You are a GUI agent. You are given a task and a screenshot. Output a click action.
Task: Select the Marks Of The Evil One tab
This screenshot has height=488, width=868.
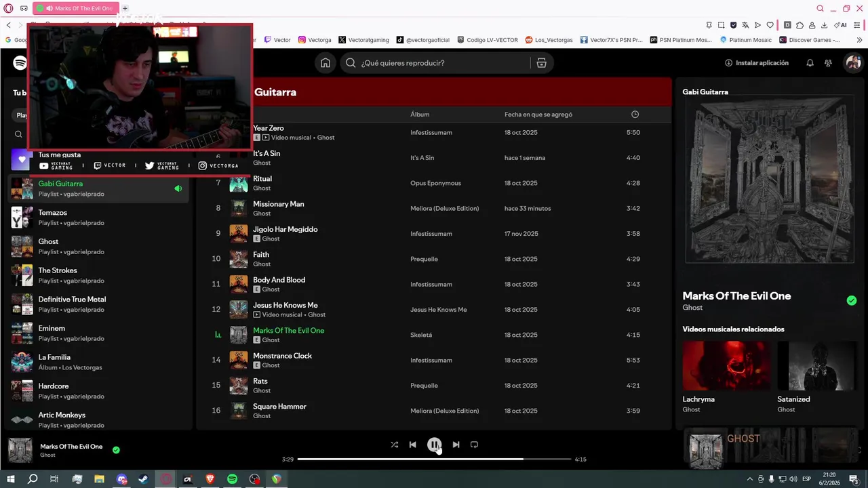click(x=77, y=8)
